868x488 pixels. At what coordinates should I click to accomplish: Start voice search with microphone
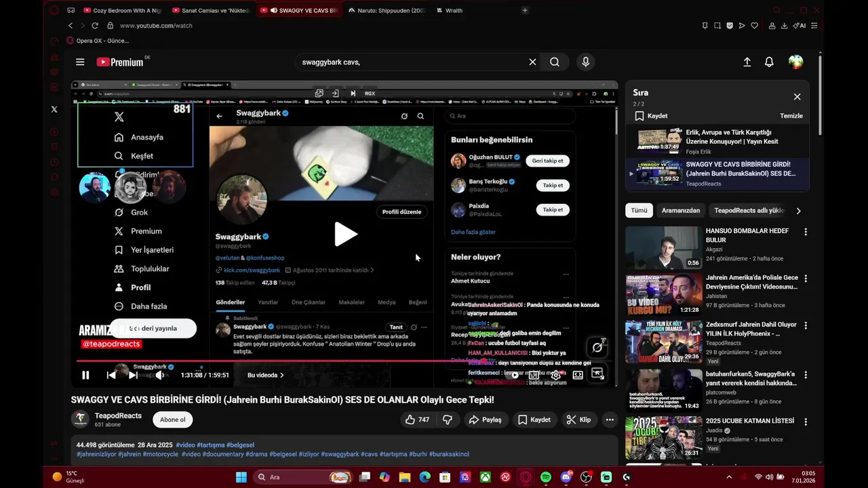[x=586, y=62]
